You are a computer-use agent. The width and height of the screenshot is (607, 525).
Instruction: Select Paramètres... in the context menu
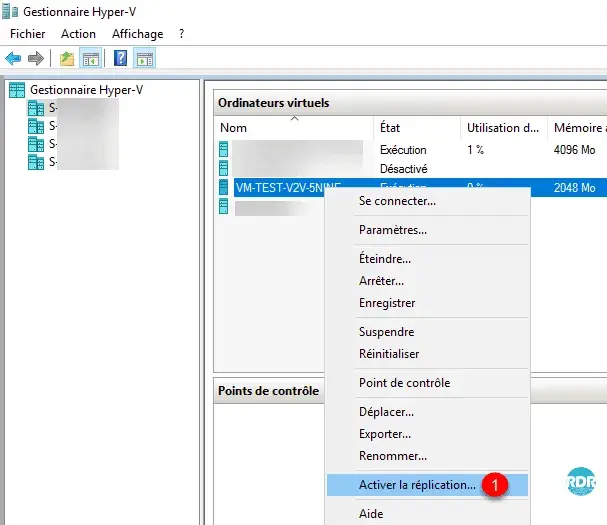click(x=393, y=230)
